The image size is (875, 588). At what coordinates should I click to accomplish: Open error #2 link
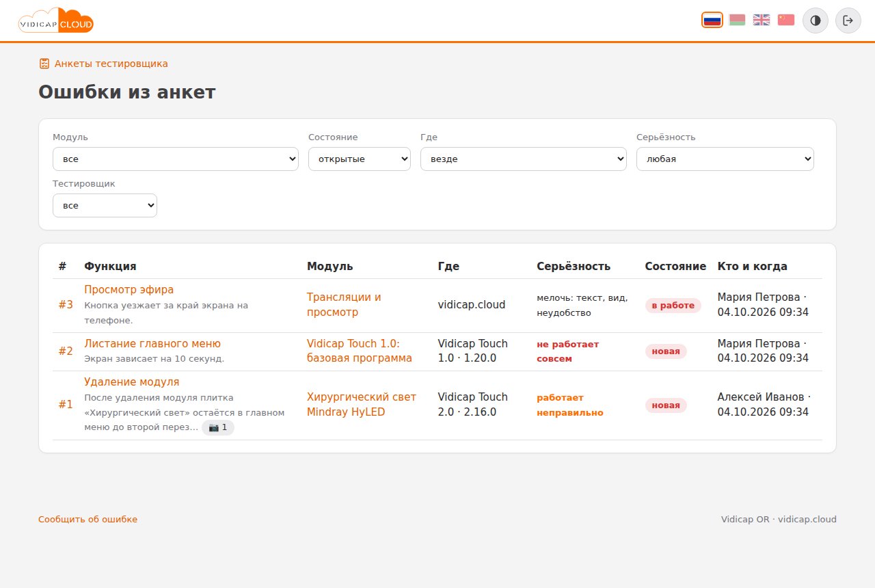click(66, 351)
